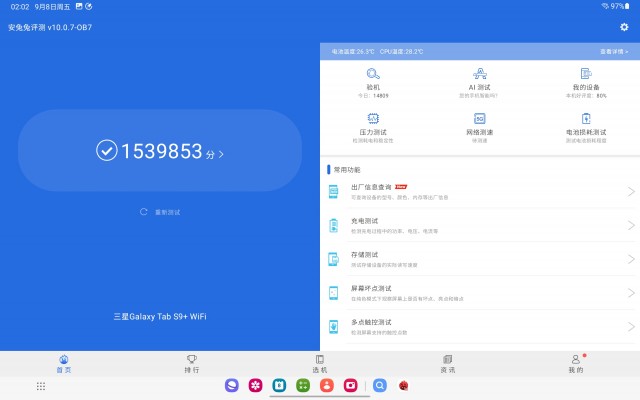This screenshot has width=640, height=400.
Task: Tap the score checkmark circle icon
Action: pyautogui.click(x=107, y=151)
